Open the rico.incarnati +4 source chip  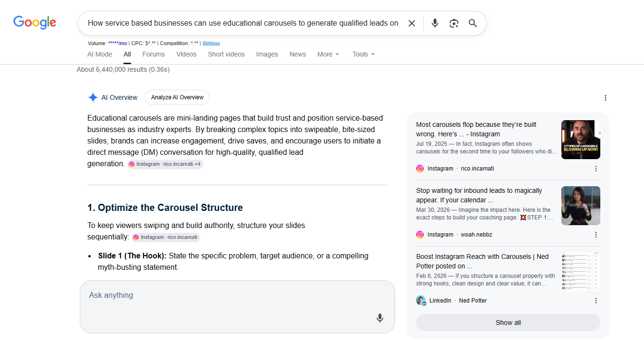[x=165, y=164]
